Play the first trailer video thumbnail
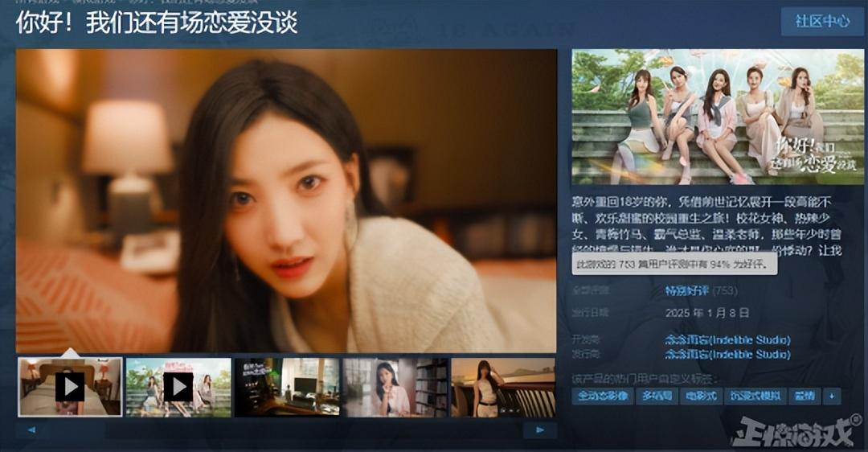 (70, 387)
